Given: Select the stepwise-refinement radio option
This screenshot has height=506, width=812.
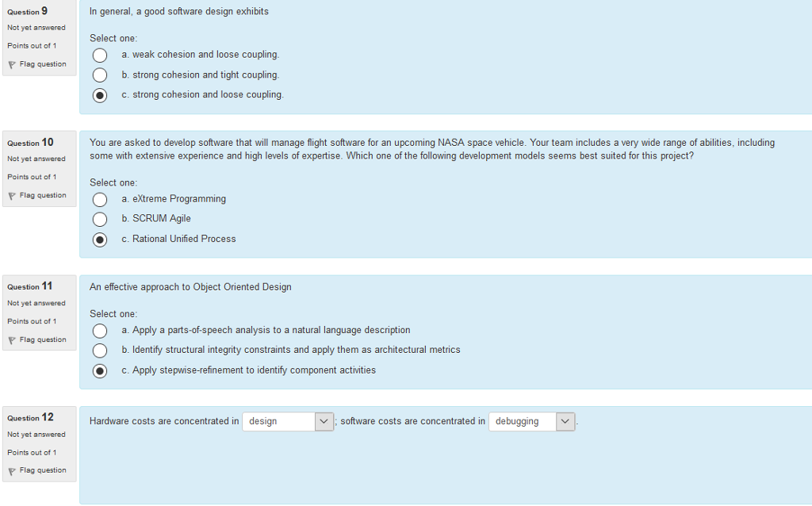Looking at the screenshot, I should click(99, 371).
